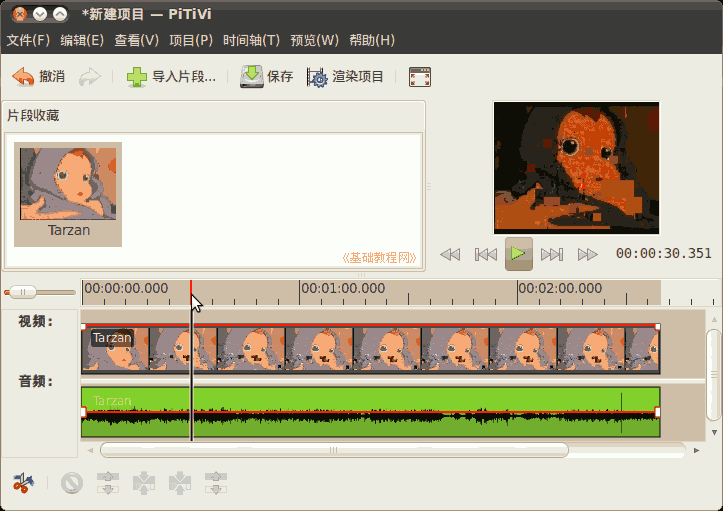
Task: Activate the scissors split/razor tool
Action: (23, 483)
